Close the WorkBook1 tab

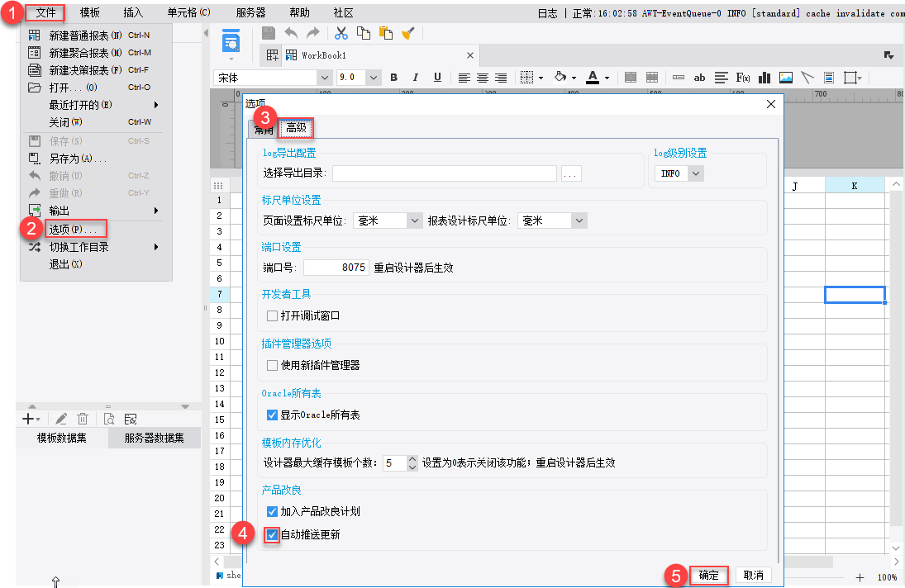pyautogui.click(x=469, y=55)
